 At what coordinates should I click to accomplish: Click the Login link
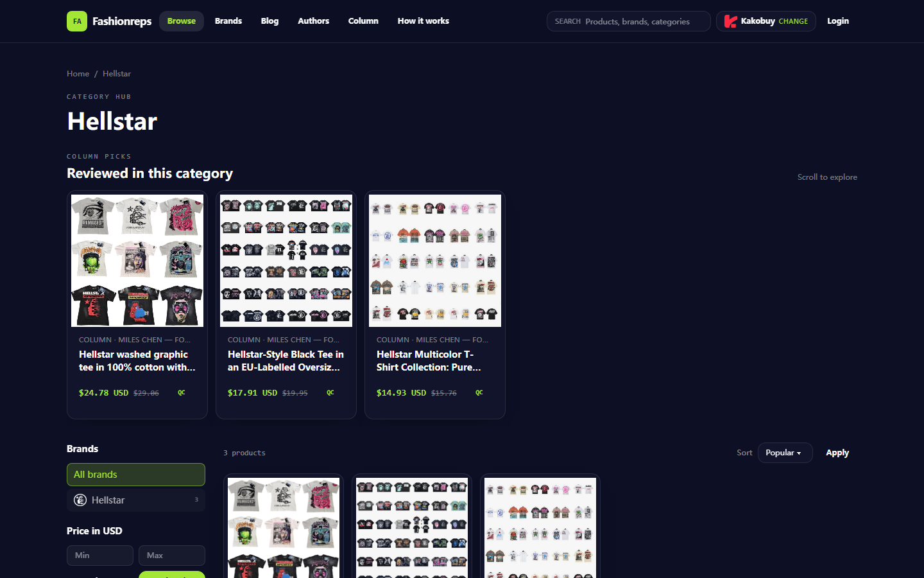pos(838,21)
